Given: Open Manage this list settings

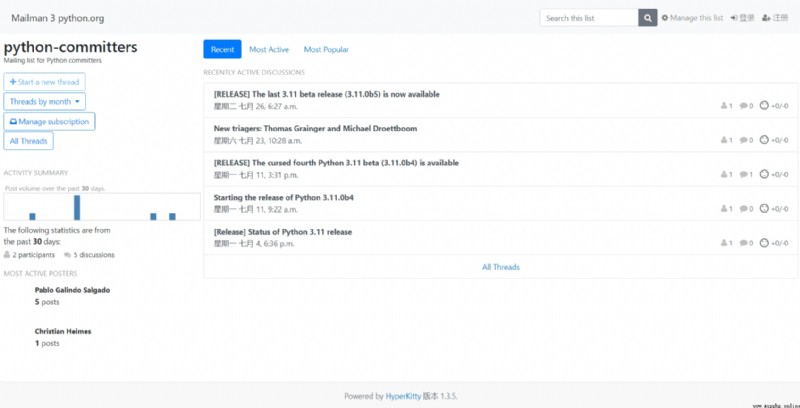Looking at the screenshot, I should 692,18.
